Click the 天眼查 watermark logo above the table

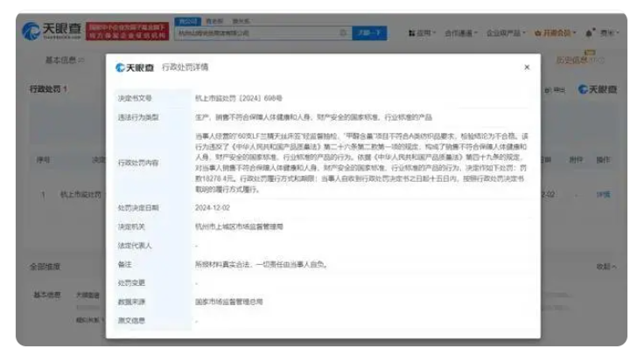coord(597,89)
